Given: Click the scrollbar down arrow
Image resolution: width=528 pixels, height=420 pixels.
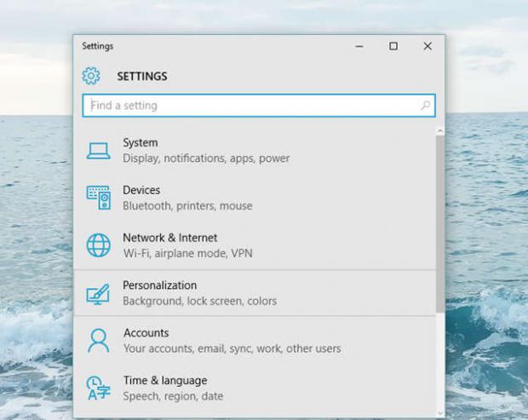Looking at the screenshot, I should [x=439, y=412].
